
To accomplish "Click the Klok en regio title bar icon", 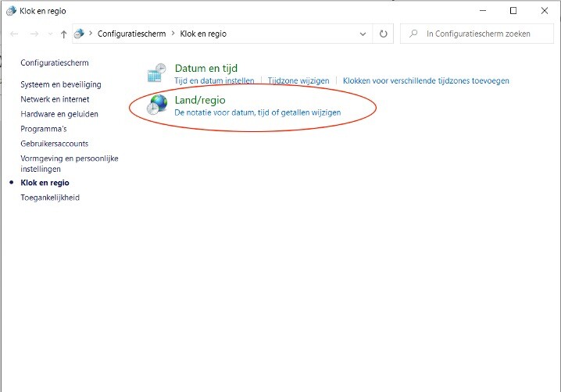I will pos(11,11).
